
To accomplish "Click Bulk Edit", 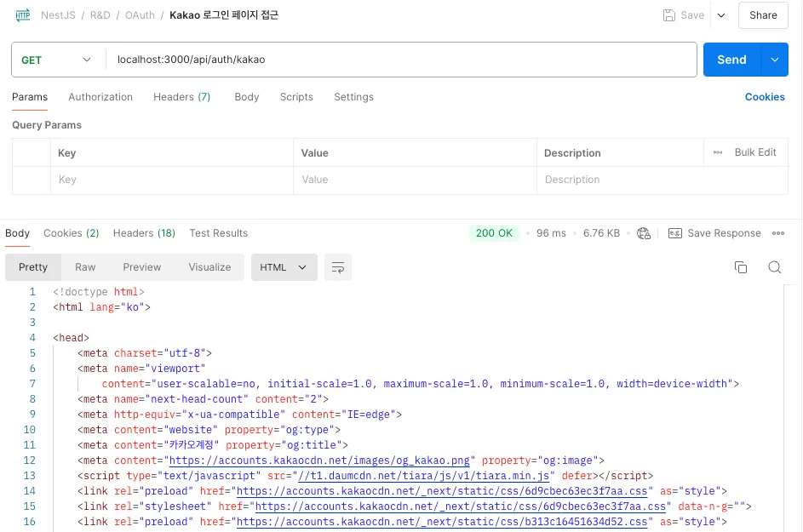I will (755, 152).
